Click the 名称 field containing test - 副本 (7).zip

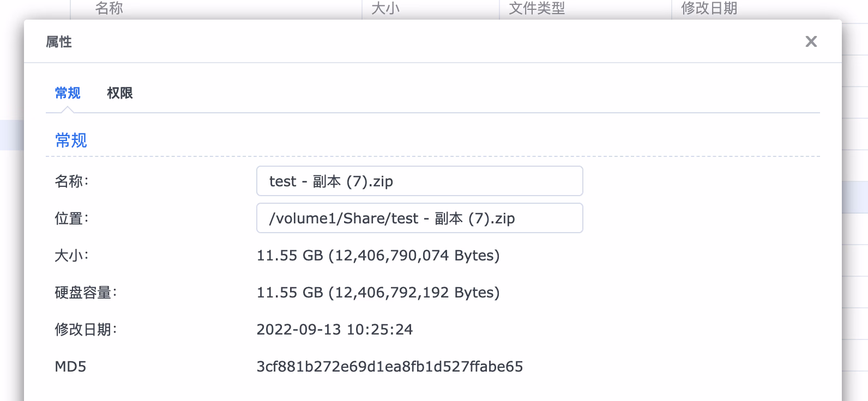[x=419, y=181]
